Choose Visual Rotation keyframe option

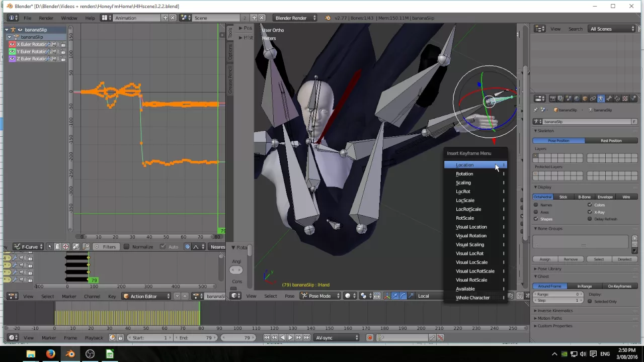coord(475,236)
